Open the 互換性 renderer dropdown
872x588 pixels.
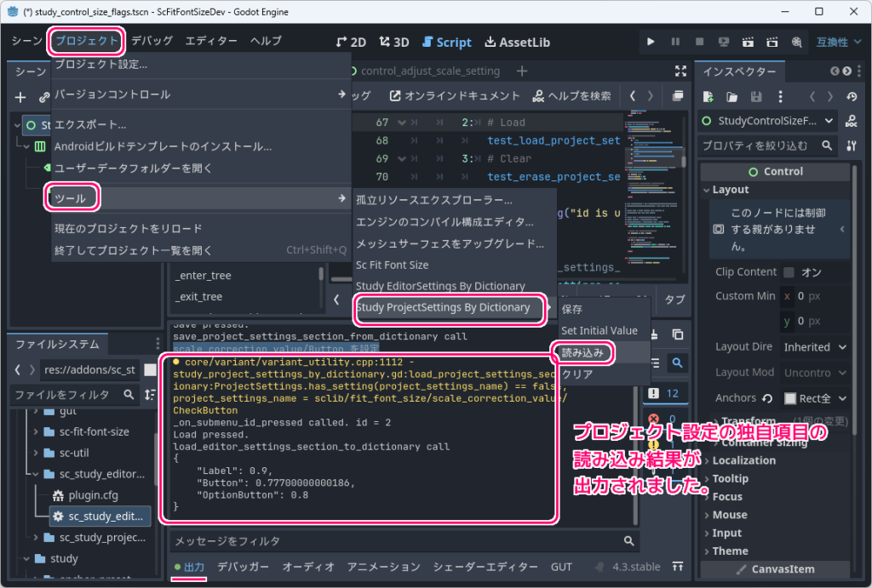pos(839,41)
